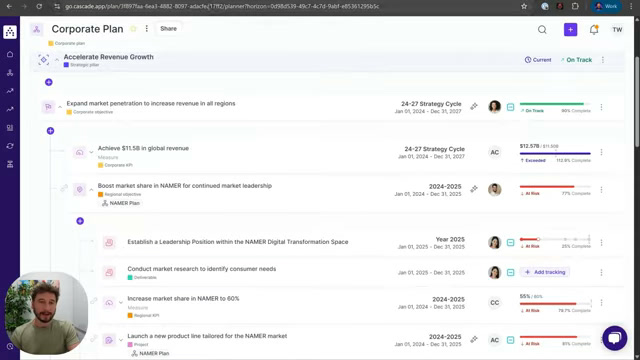Expand Achieve $11.5B measure chevron
640x360 pixels.
pos(91,152)
